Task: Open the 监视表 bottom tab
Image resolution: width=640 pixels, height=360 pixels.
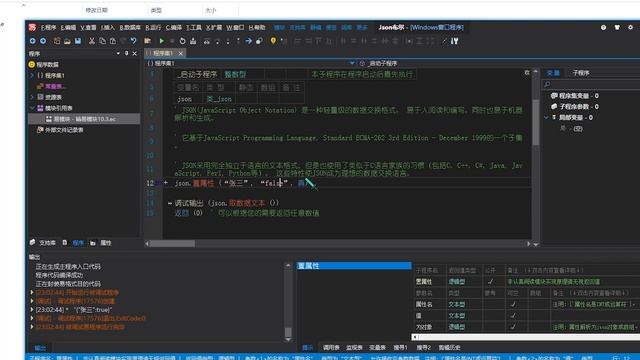Action: pos(354,347)
